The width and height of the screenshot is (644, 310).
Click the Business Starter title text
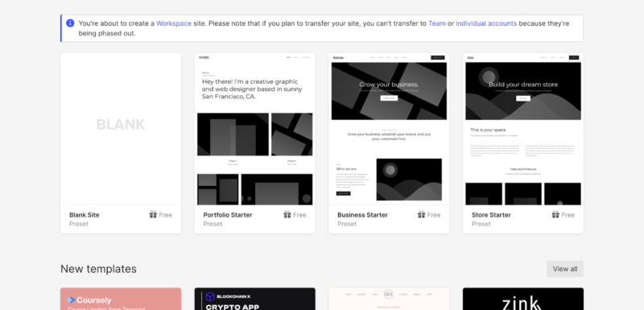363,215
